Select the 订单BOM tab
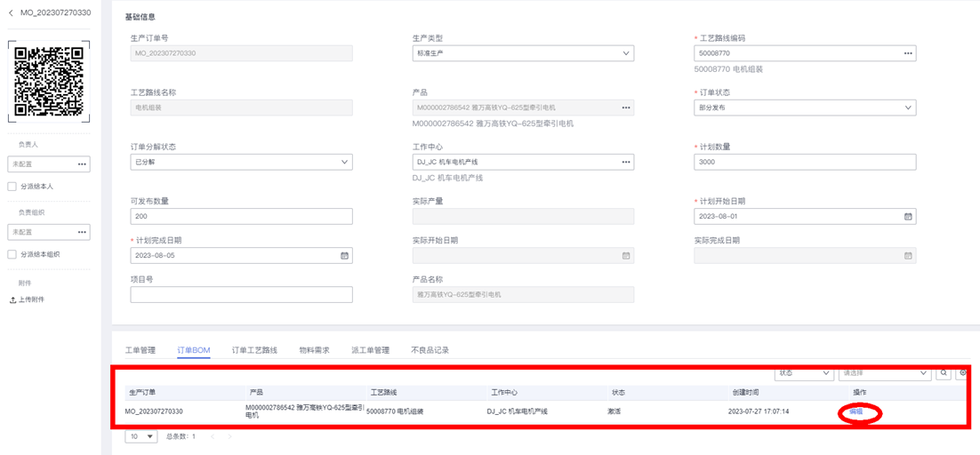This screenshot has width=980, height=455. click(194, 350)
